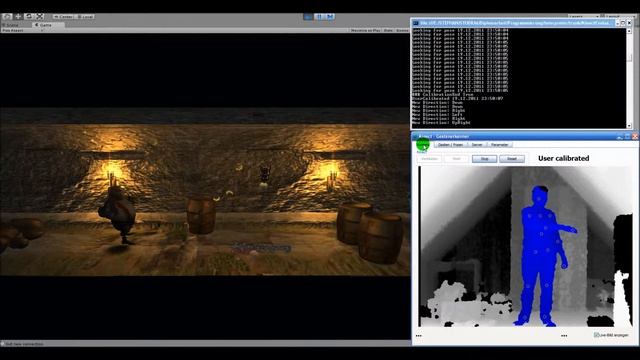Screen dimensions: 640x360
Task: Click the 'User calibrated' console output line
Action: 457,98
